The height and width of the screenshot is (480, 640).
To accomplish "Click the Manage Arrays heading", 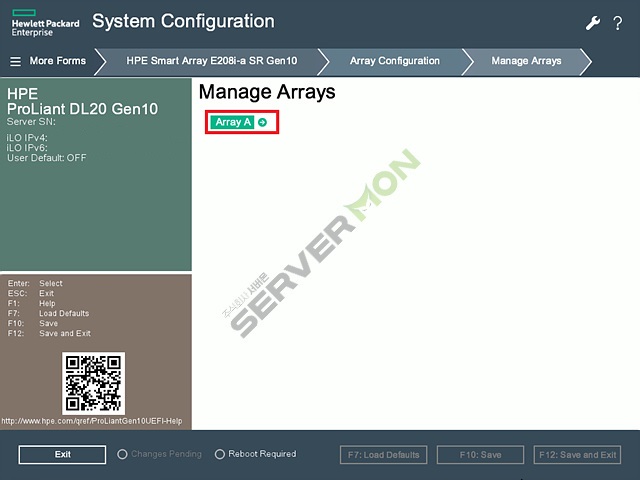I will pos(267,92).
